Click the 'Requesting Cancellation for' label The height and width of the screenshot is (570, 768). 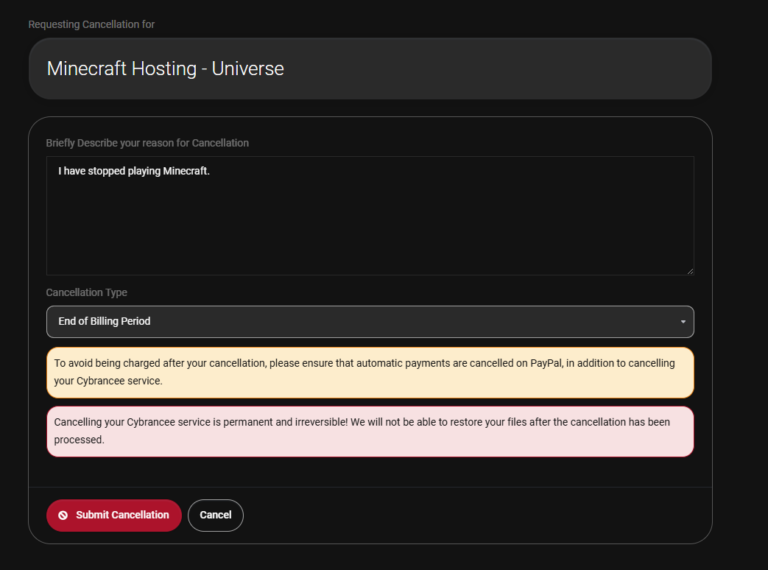92,24
